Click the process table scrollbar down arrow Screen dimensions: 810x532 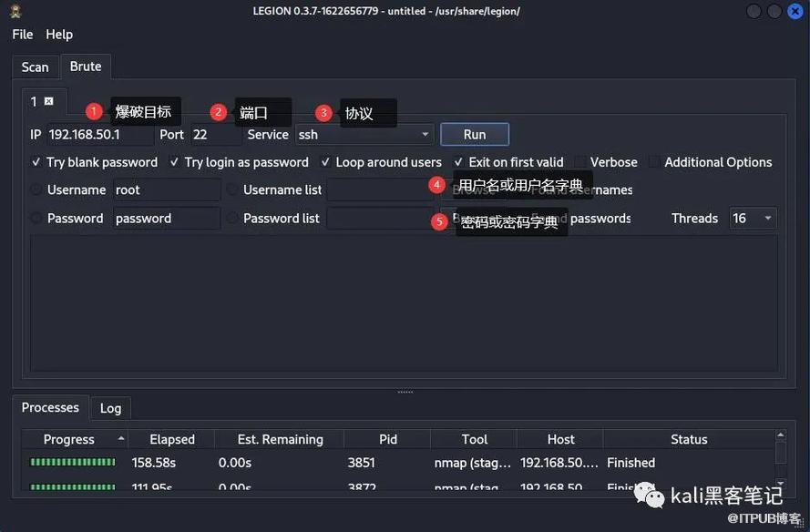click(781, 484)
